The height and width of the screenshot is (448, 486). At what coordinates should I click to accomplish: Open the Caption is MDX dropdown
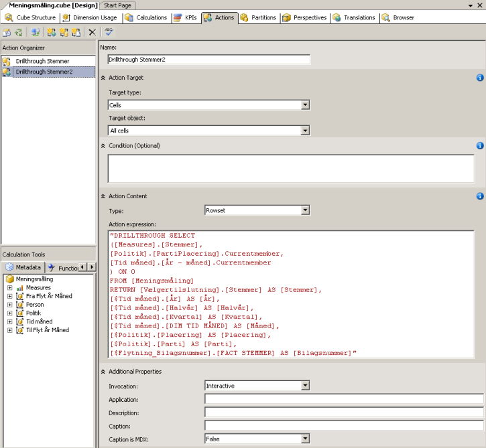click(305, 439)
